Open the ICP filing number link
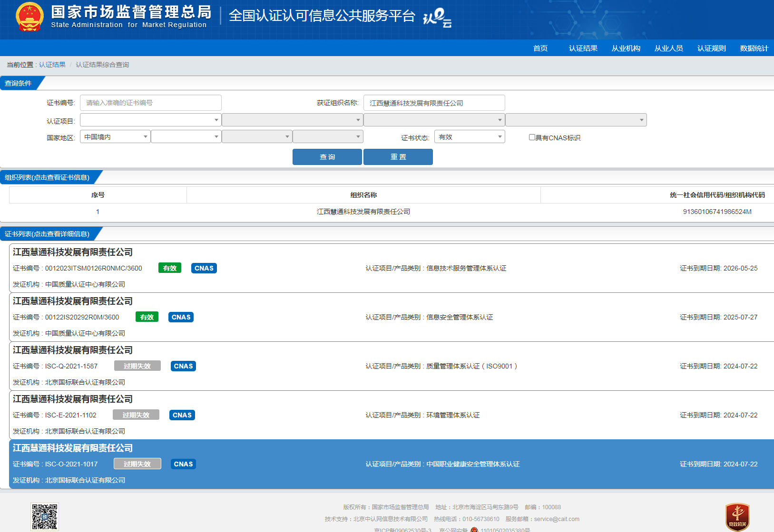 pos(403,530)
